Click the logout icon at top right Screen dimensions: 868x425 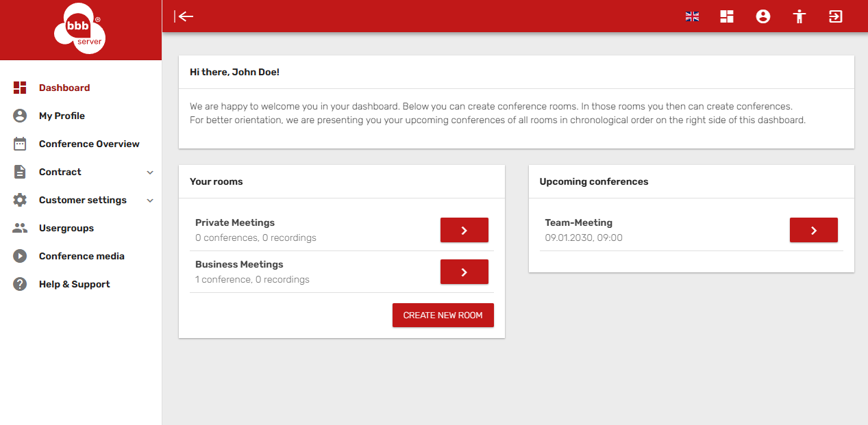(x=835, y=16)
